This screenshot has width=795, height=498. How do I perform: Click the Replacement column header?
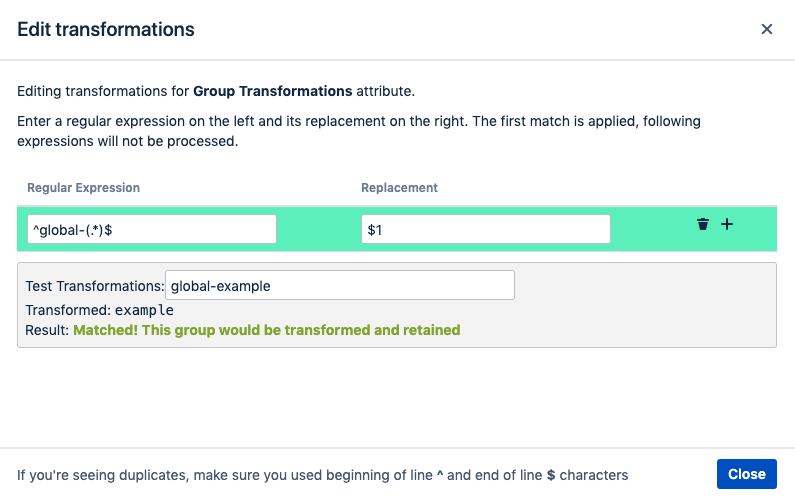[399, 188]
